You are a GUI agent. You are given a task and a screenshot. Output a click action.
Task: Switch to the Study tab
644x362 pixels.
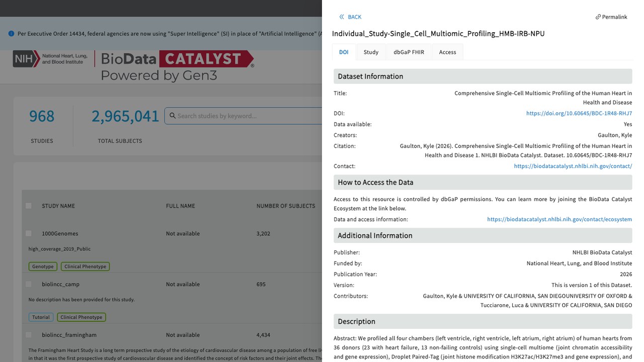tap(371, 52)
